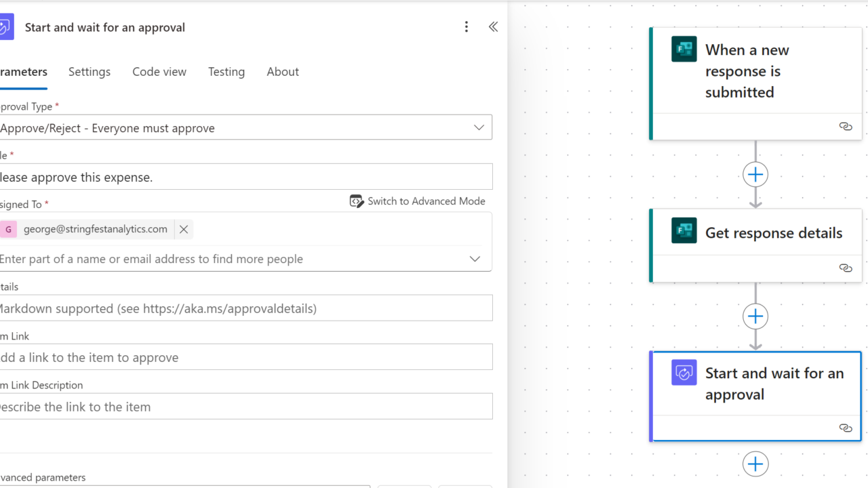Add step after 'Get response details'
This screenshot has height=488, width=868.
(x=755, y=317)
